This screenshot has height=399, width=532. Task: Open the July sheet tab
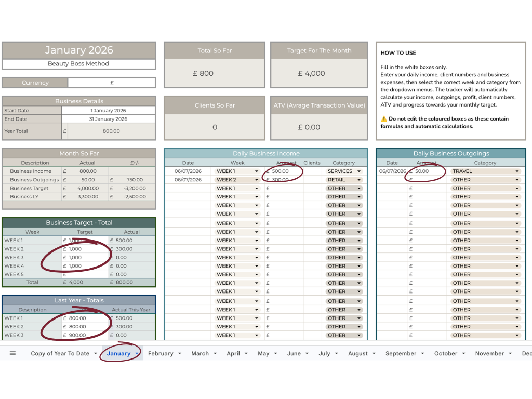(x=324, y=353)
